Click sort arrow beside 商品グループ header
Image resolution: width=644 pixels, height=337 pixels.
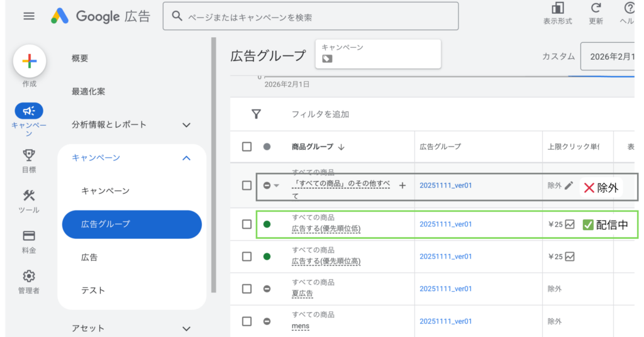point(341,147)
